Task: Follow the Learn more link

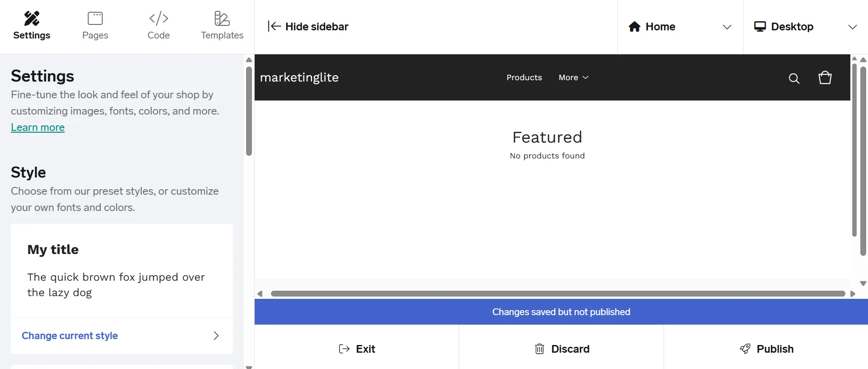Action: click(x=38, y=128)
